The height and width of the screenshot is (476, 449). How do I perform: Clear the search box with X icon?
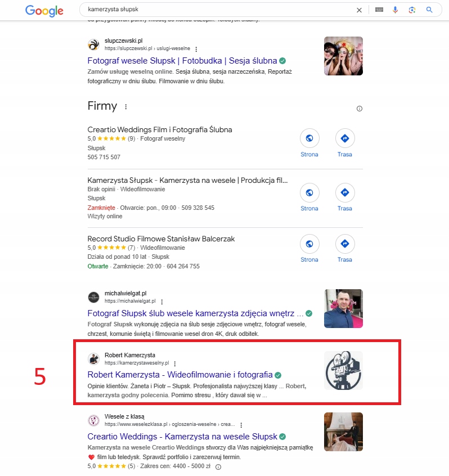coord(360,10)
